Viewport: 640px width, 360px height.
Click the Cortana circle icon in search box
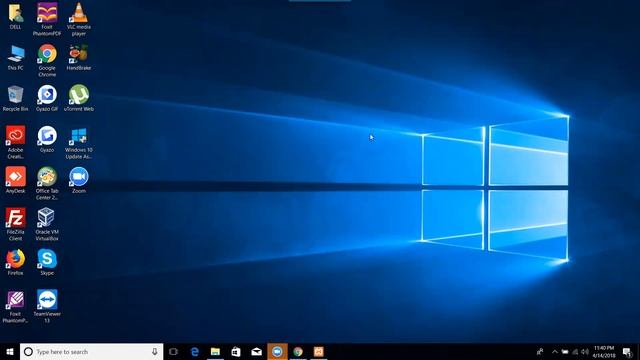[28, 352]
